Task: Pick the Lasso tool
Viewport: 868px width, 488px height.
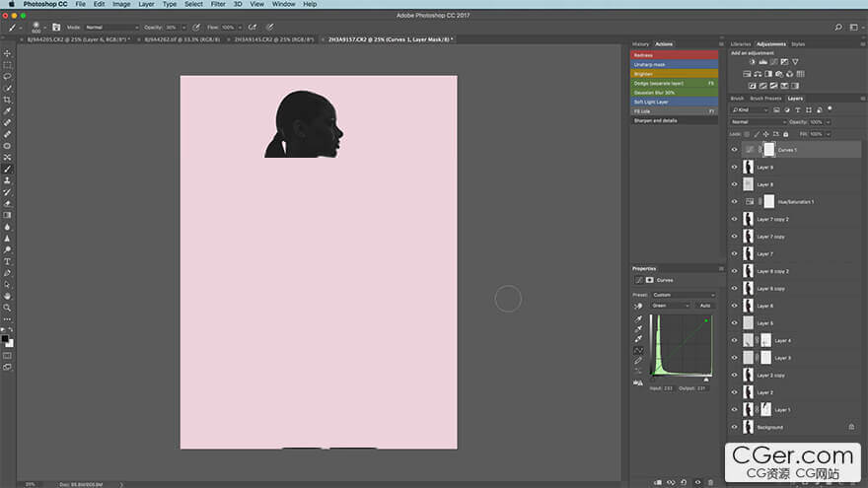Action: (8, 76)
